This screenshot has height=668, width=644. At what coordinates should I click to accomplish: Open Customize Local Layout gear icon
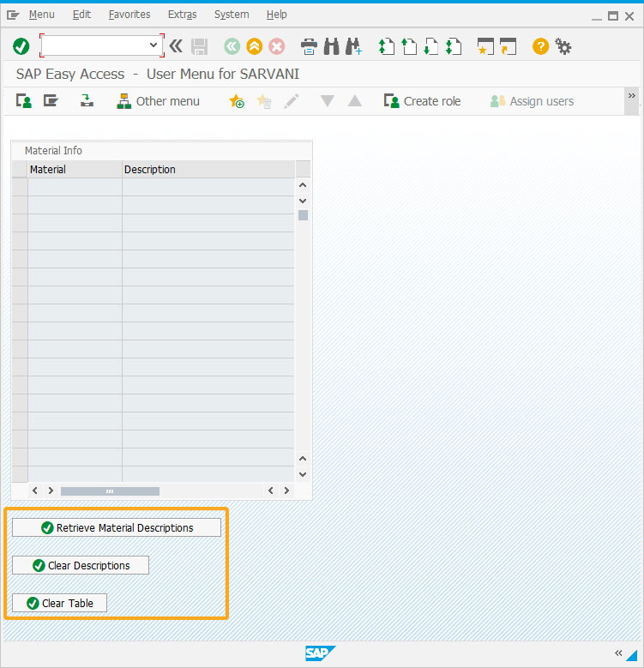(563, 46)
